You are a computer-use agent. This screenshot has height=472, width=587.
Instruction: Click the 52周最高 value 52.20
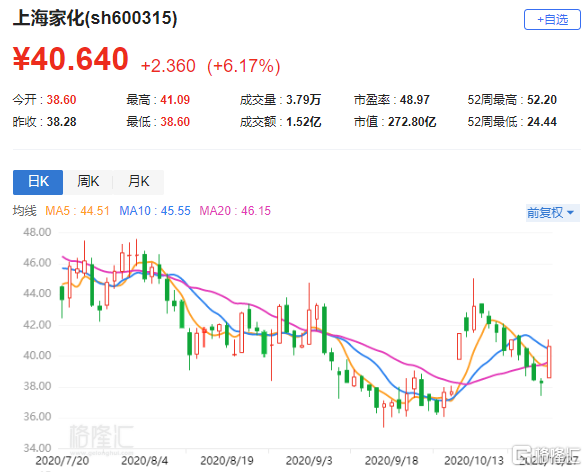coord(542,100)
